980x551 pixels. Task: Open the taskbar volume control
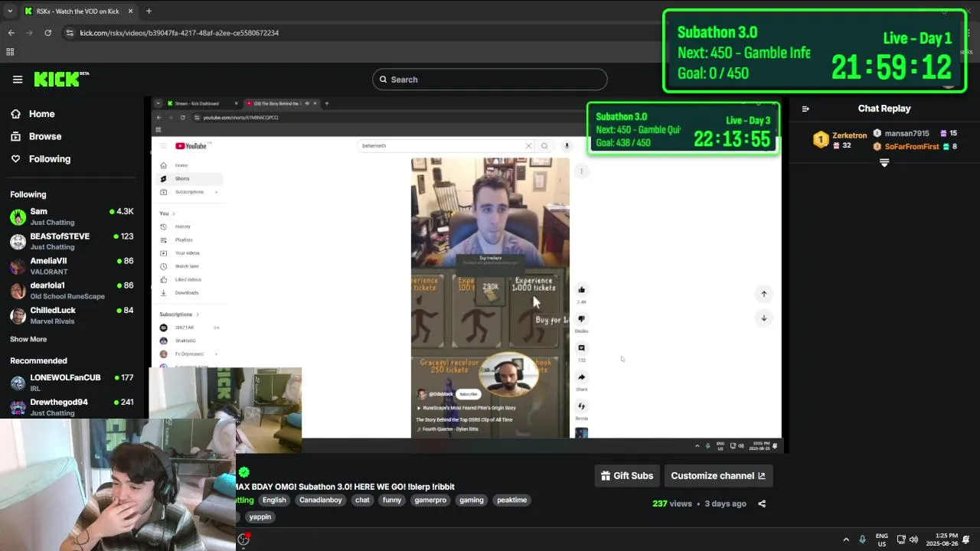(913, 540)
